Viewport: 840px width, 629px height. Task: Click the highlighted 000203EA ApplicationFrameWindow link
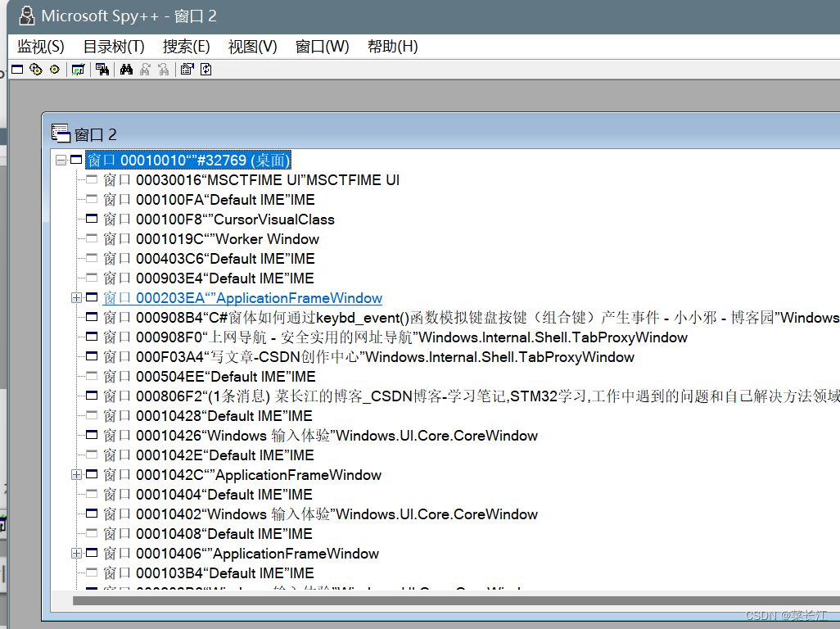(x=242, y=298)
